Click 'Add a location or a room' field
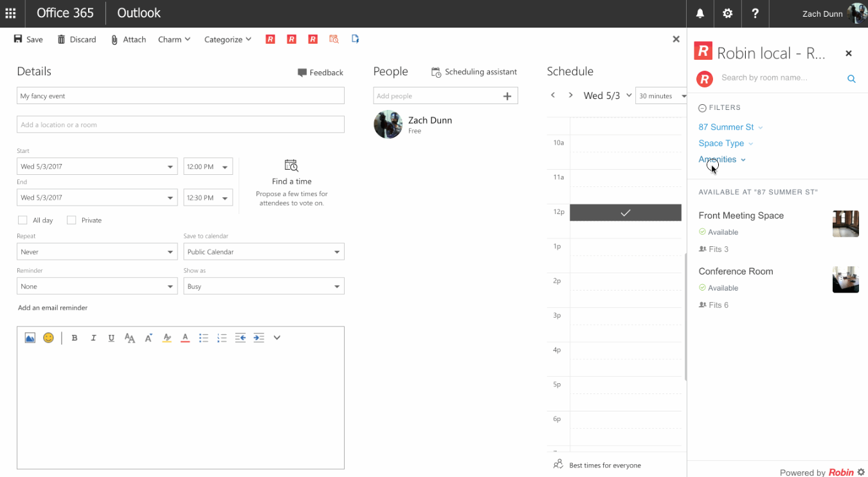The image size is (868, 477). 181,125
